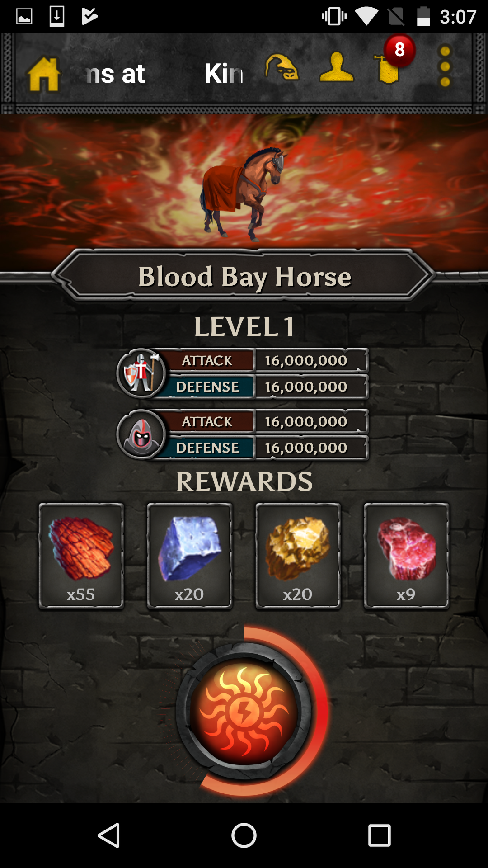488x868 pixels.
Task: Tap the red sun attack button
Action: pyautogui.click(x=244, y=711)
